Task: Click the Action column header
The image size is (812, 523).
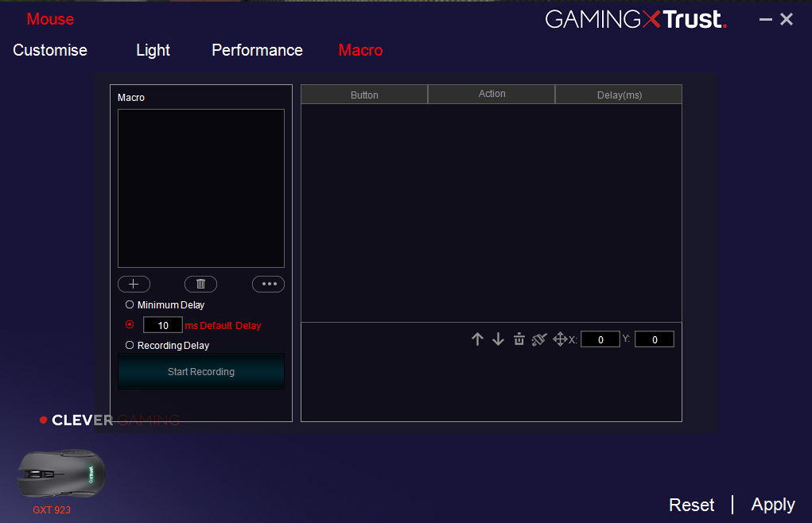Action: [x=492, y=94]
